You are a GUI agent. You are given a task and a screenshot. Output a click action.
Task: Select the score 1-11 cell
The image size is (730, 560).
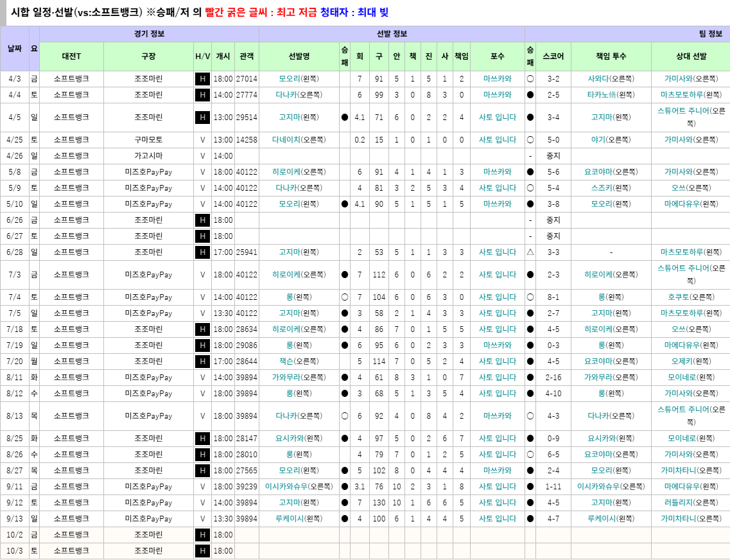coord(553,486)
